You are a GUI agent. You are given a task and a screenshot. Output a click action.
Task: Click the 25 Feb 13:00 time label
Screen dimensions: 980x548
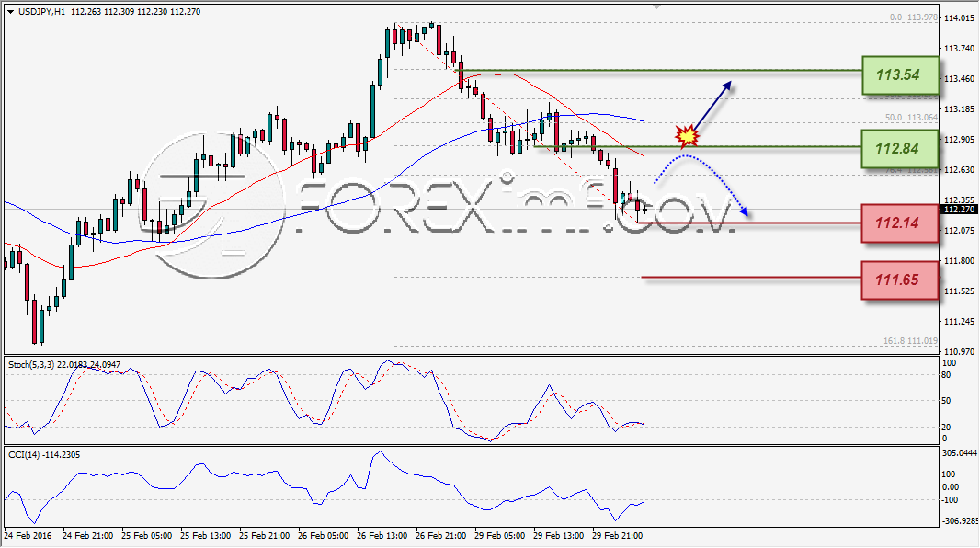pos(206,535)
